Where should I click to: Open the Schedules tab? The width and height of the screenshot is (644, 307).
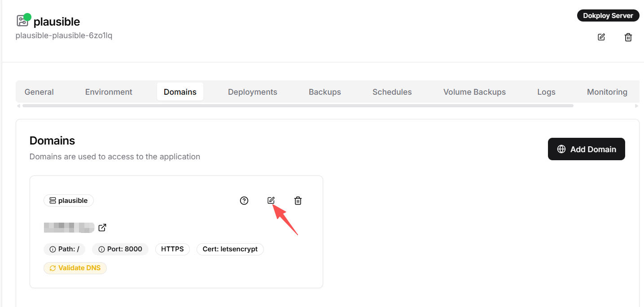click(392, 92)
